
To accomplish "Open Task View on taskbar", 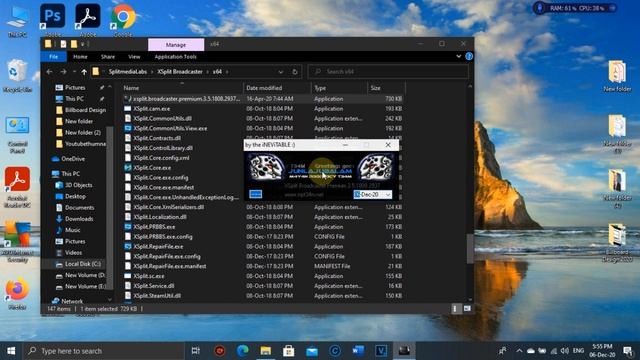I will [196, 351].
